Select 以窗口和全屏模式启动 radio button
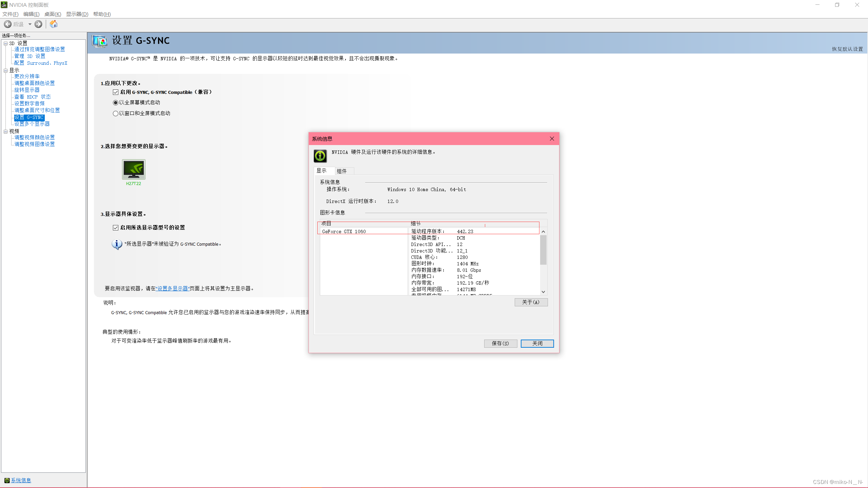Image resolution: width=868 pixels, height=488 pixels. [116, 114]
